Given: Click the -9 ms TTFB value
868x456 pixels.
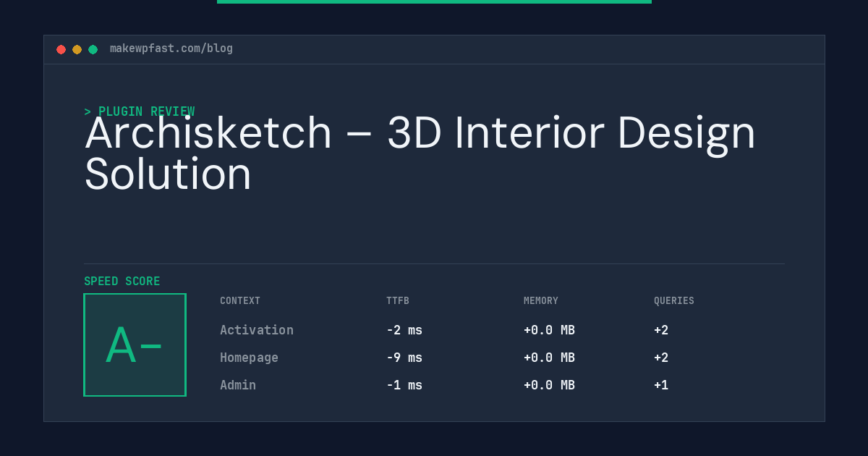Looking at the screenshot, I should (404, 358).
